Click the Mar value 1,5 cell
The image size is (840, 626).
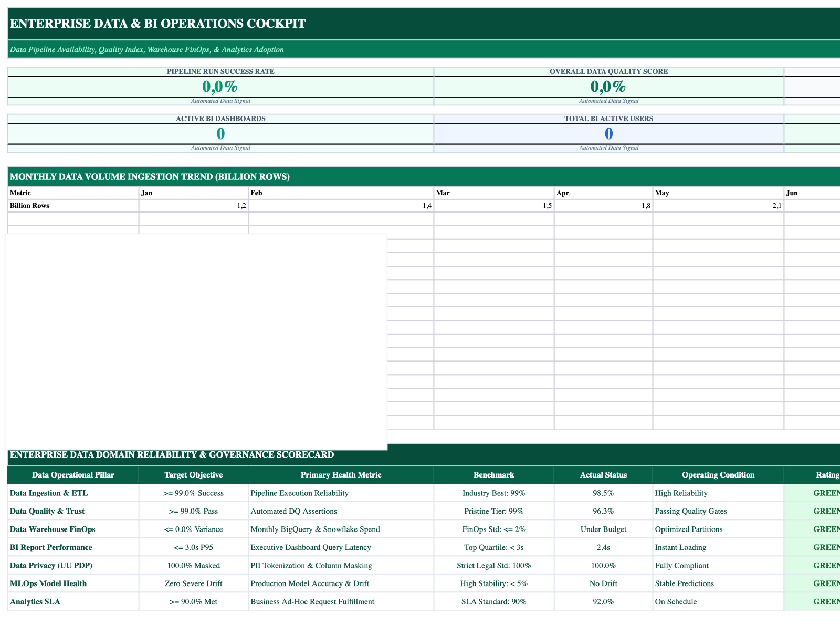[x=494, y=206]
